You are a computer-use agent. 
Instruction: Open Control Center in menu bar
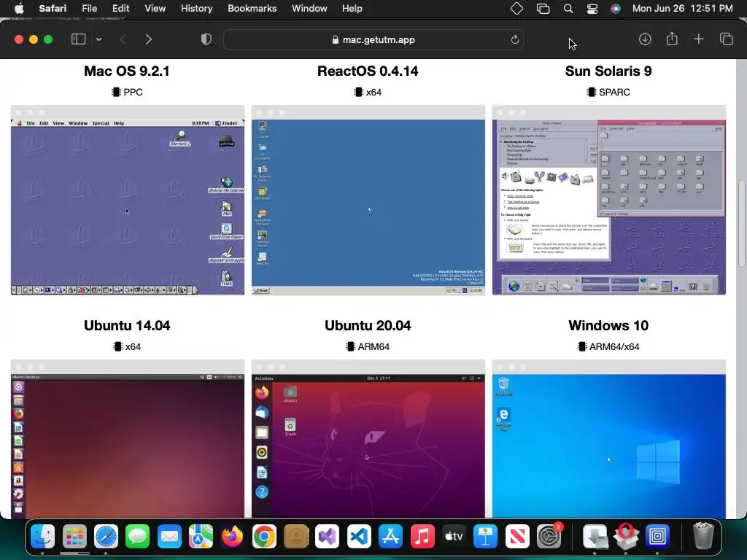[592, 9]
